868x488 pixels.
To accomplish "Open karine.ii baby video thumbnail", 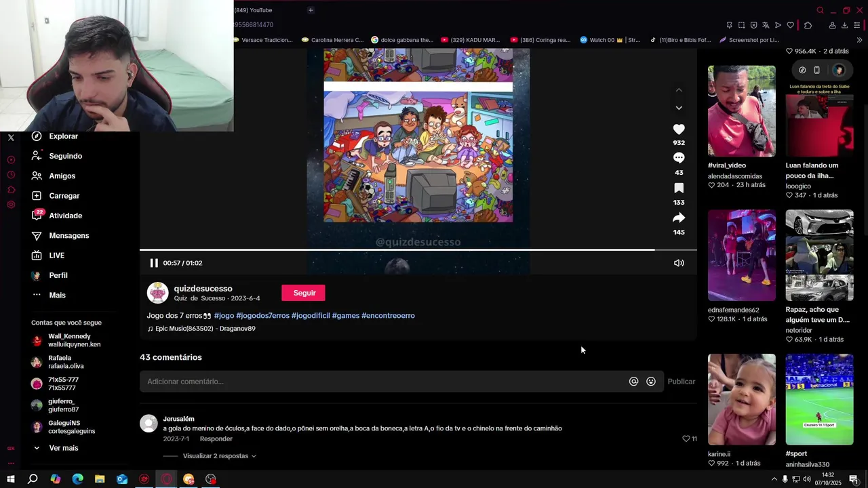I will coord(741,399).
